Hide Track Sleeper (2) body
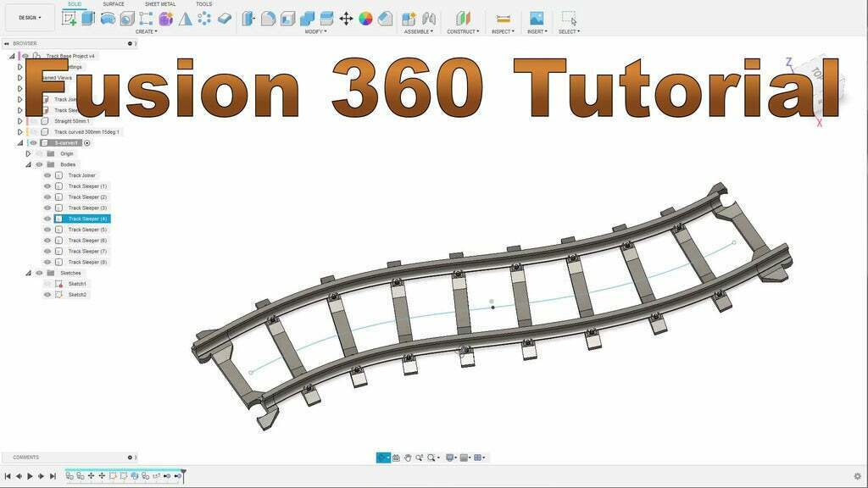This screenshot has width=868, height=488. (x=47, y=197)
